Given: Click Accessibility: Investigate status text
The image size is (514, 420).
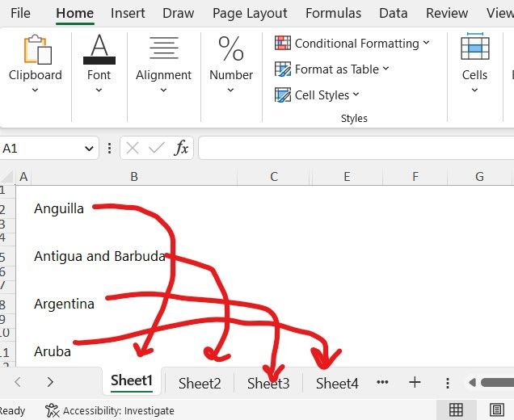Looking at the screenshot, I should point(118,411).
